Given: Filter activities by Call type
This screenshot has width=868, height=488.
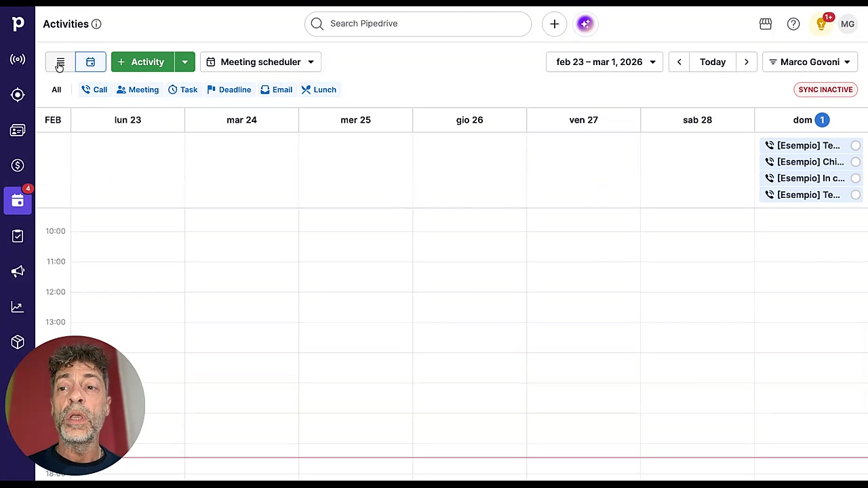Looking at the screenshot, I should coord(94,89).
